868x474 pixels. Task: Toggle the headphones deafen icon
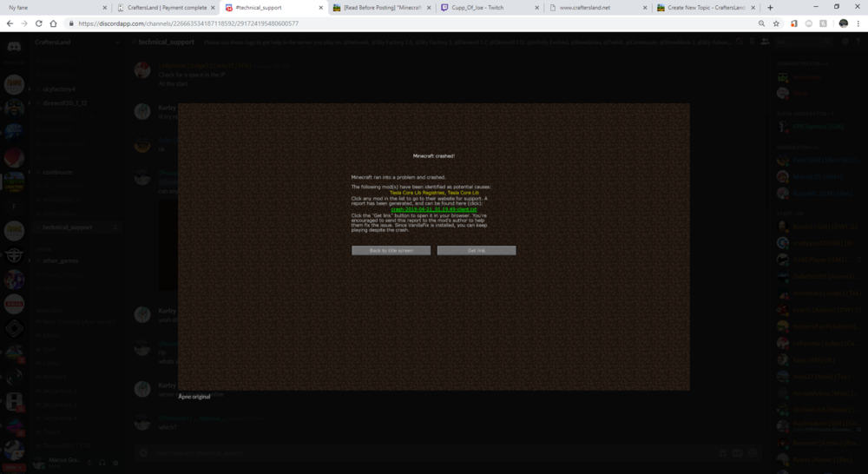pos(102,463)
